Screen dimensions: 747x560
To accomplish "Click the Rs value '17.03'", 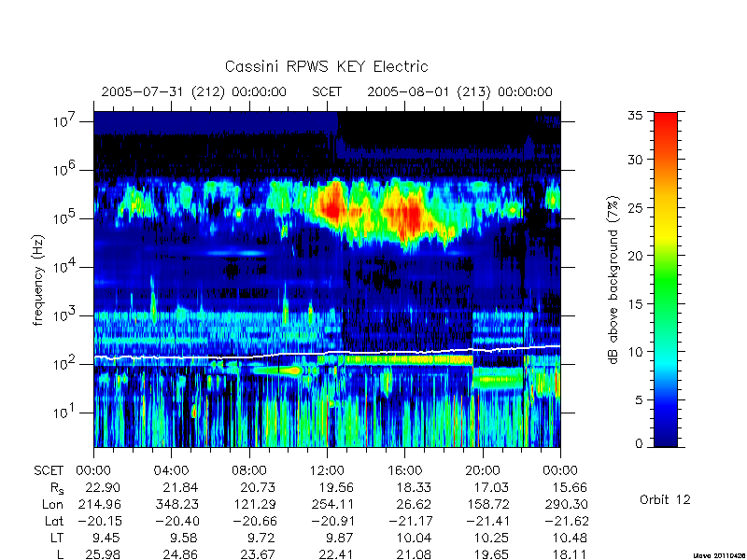I will [x=491, y=487].
